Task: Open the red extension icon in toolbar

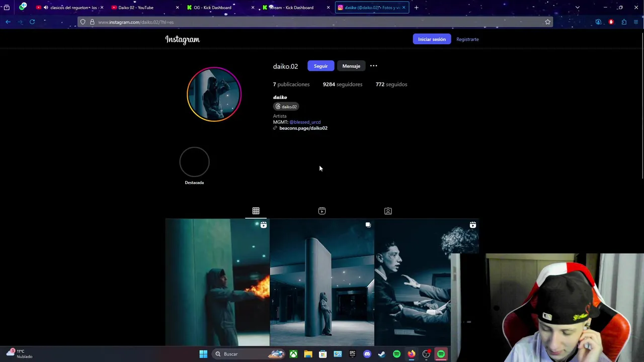Action: 611,22
